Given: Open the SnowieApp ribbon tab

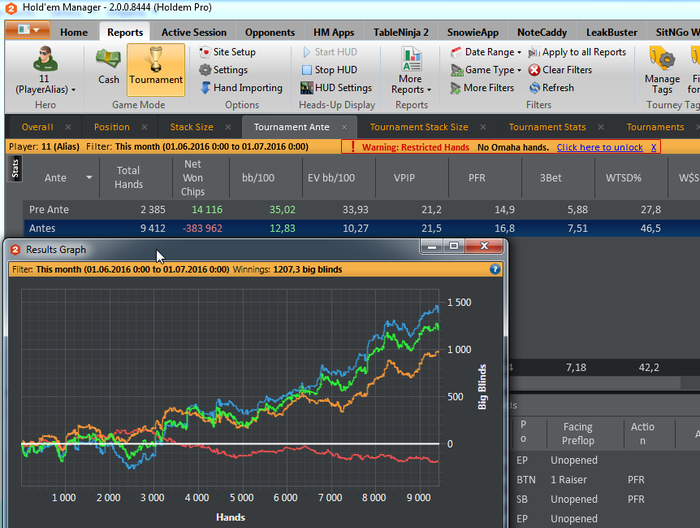Looking at the screenshot, I should [473, 33].
